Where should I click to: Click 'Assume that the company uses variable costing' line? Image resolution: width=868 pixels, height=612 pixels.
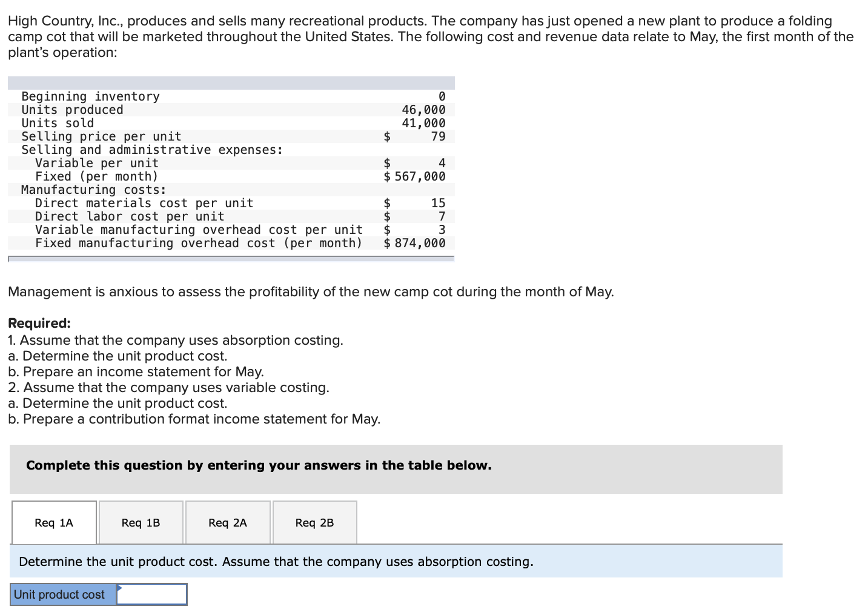click(169, 387)
